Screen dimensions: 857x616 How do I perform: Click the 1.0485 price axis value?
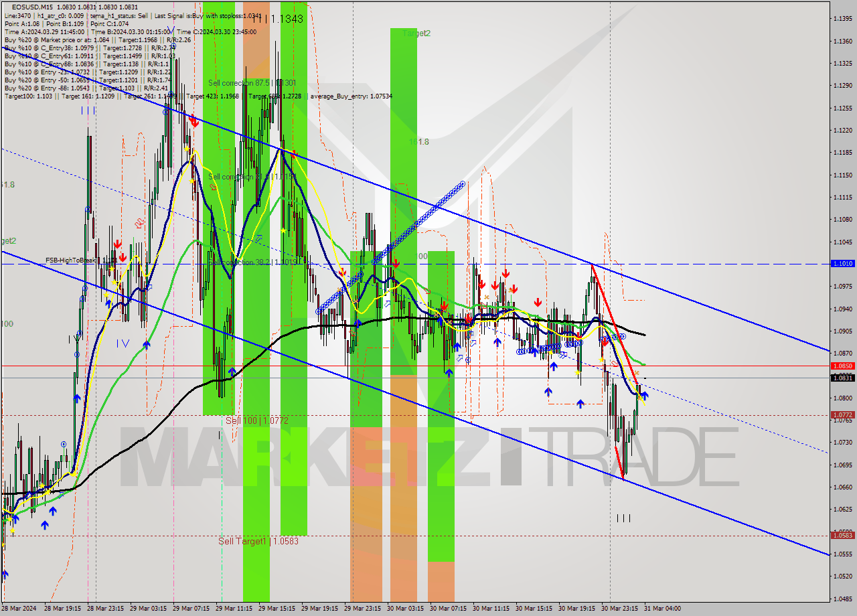[x=842, y=599]
